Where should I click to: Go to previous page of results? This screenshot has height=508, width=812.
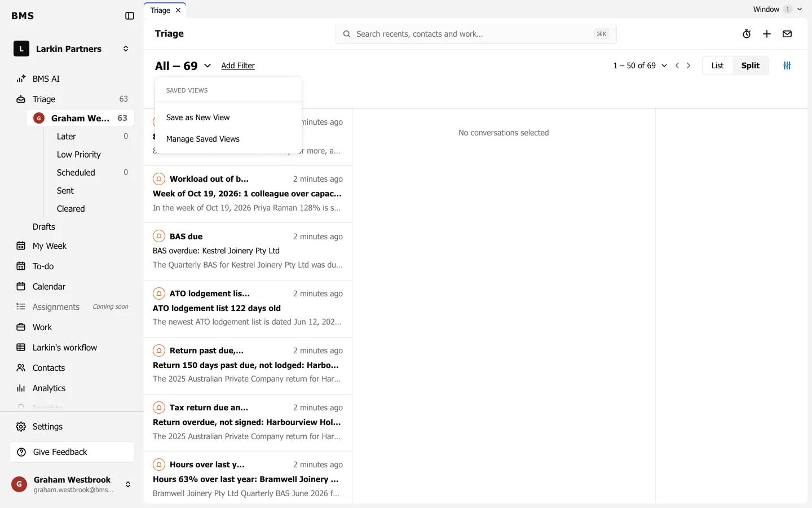tap(677, 65)
